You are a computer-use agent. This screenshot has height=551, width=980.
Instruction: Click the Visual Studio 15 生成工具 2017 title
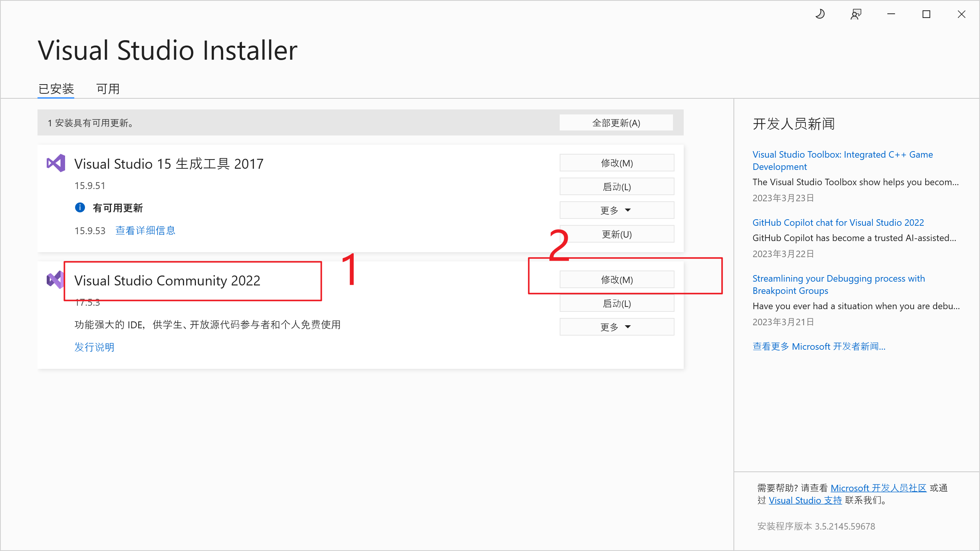pyautogui.click(x=169, y=164)
